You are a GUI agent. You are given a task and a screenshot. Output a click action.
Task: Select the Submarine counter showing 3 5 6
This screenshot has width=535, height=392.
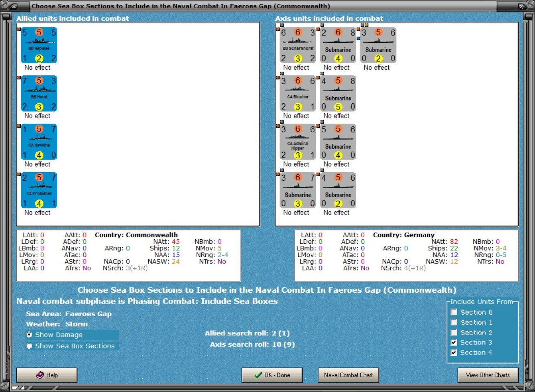(x=378, y=45)
